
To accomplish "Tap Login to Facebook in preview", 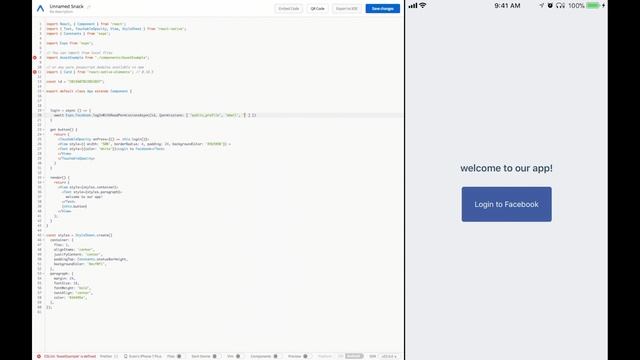I will coord(507,204).
